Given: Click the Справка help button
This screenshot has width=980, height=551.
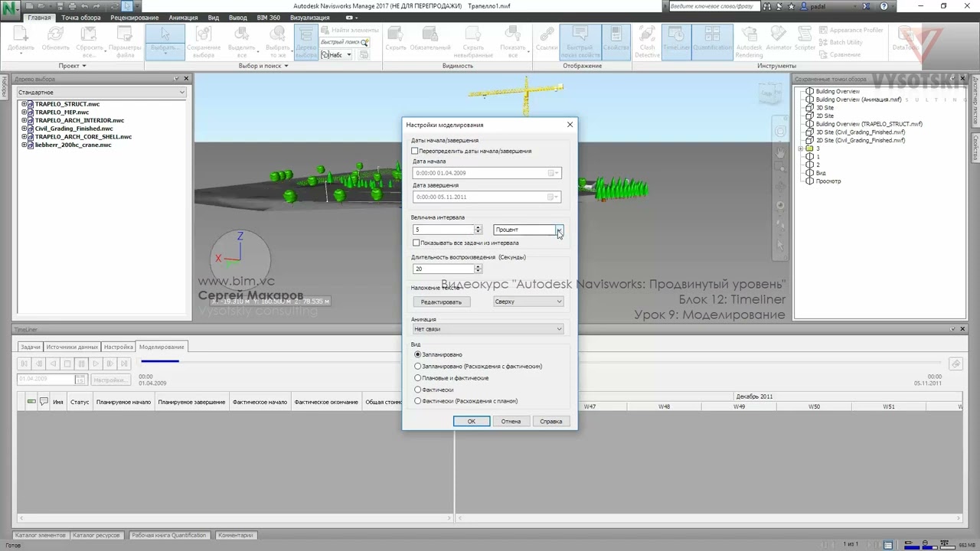Looking at the screenshot, I should click(551, 421).
